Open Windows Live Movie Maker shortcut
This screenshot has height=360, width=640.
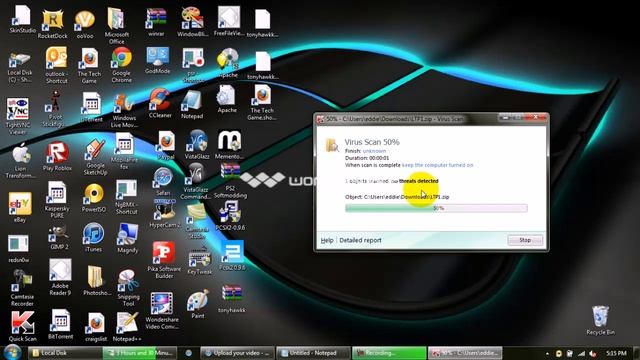point(124,110)
